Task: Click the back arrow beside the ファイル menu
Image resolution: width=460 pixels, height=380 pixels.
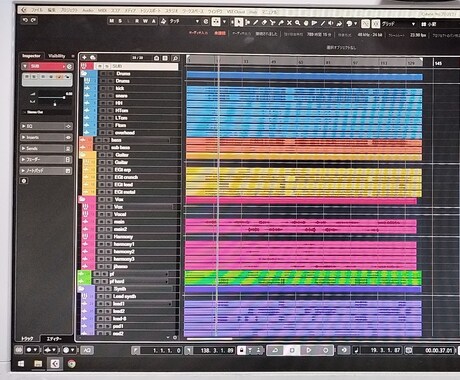Action: 23,10
